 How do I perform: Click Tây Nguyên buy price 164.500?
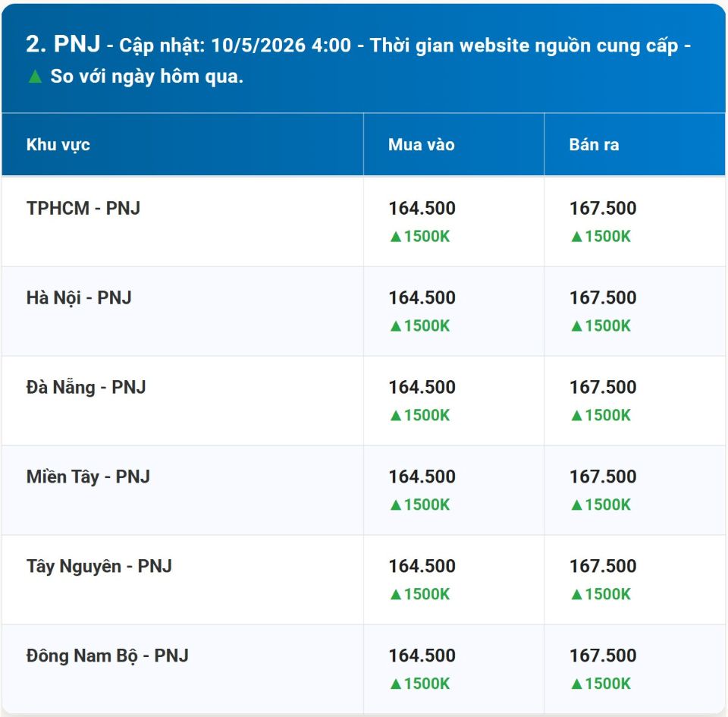point(422,566)
